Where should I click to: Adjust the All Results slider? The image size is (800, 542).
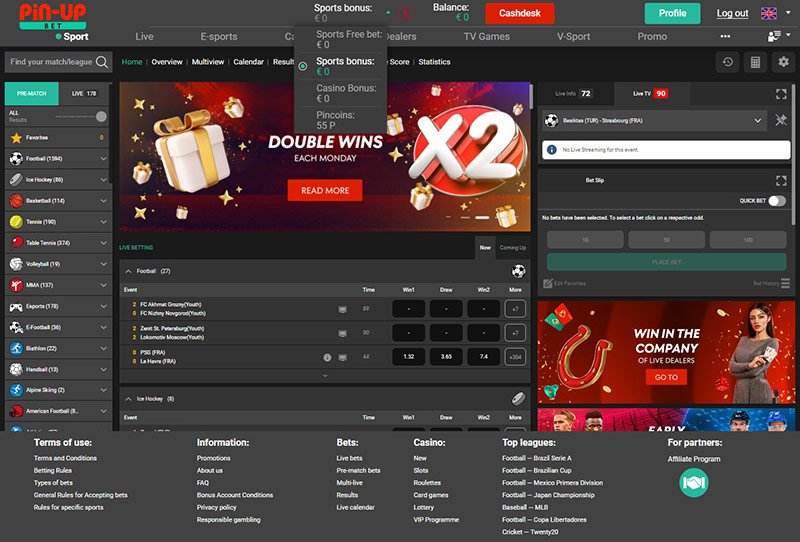[x=100, y=116]
